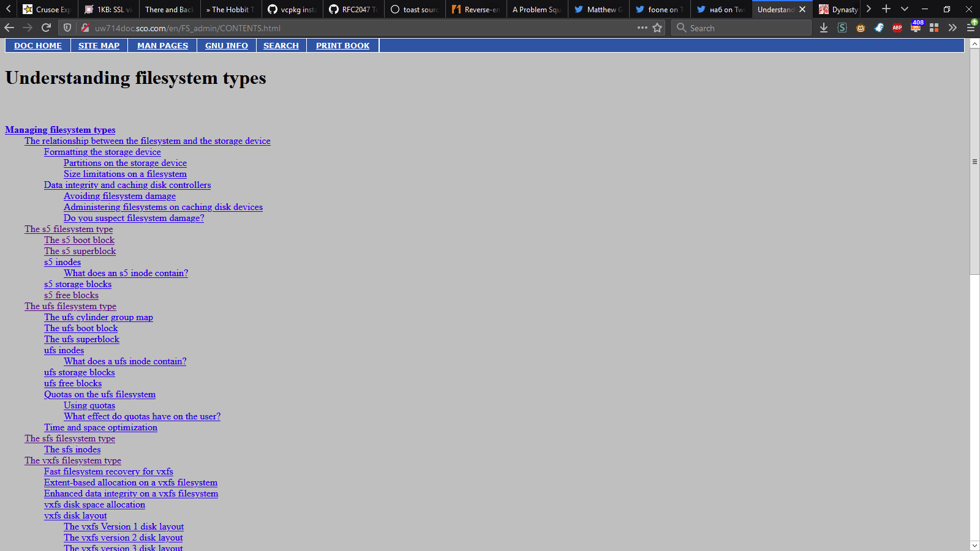Switch to the RFC2047 tab
980x551 pixels.
click(x=353, y=9)
